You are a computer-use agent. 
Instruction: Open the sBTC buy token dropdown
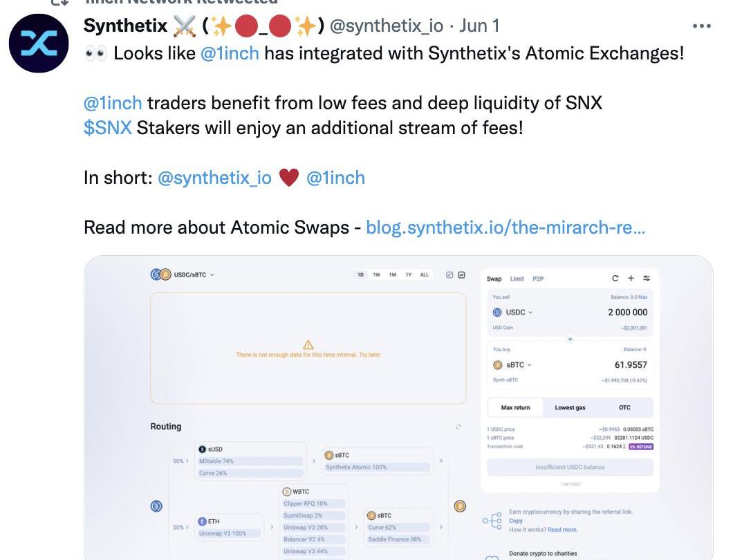513,364
